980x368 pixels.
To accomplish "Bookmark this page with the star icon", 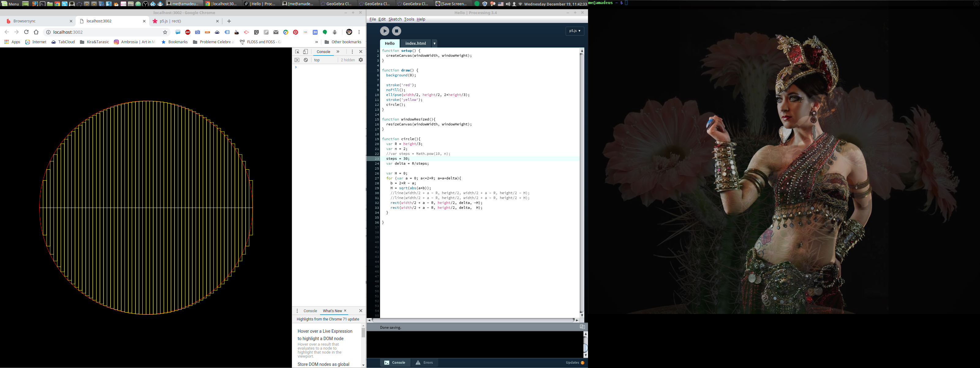I will [165, 32].
